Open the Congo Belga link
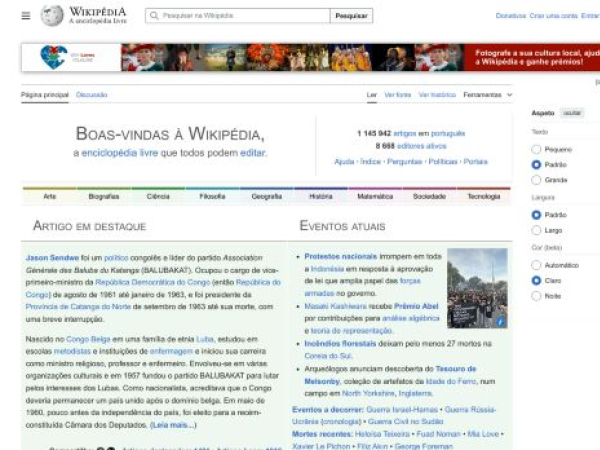The image size is (600, 450). 88,339
